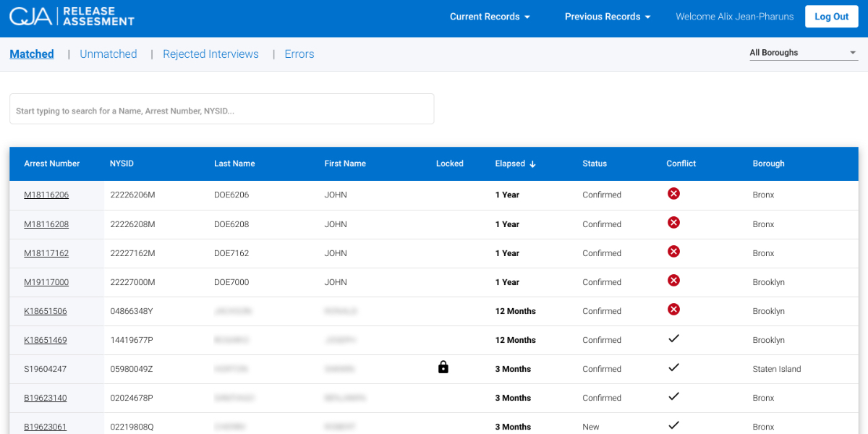868x434 pixels.
Task: Click the red conflict icon for M19117000
Action: 673,280
